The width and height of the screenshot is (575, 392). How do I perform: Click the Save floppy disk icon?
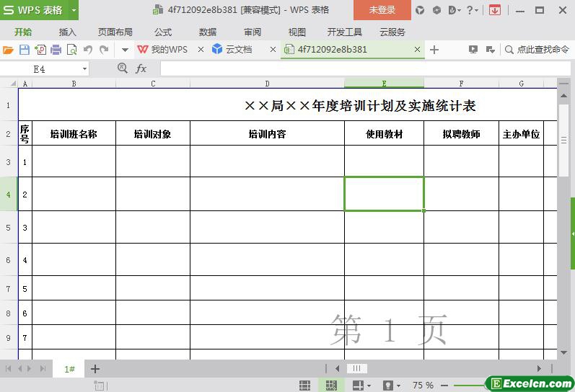click(24, 50)
